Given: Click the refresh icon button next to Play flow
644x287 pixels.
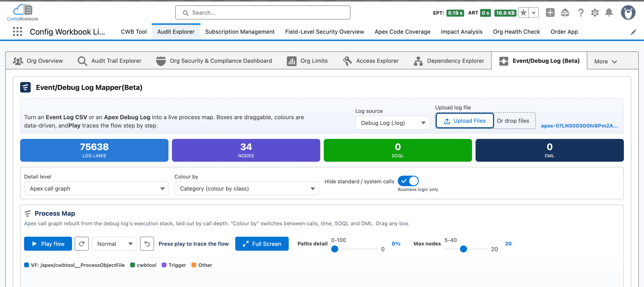Looking at the screenshot, I should (82, 243).
